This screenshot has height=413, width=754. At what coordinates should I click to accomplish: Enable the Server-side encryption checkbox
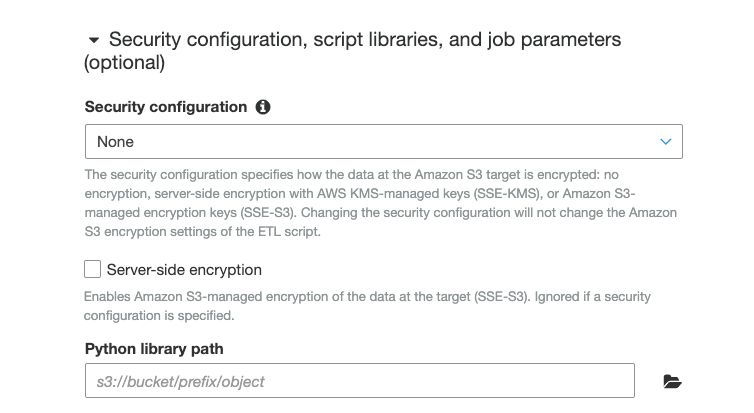tap(93, 269)
